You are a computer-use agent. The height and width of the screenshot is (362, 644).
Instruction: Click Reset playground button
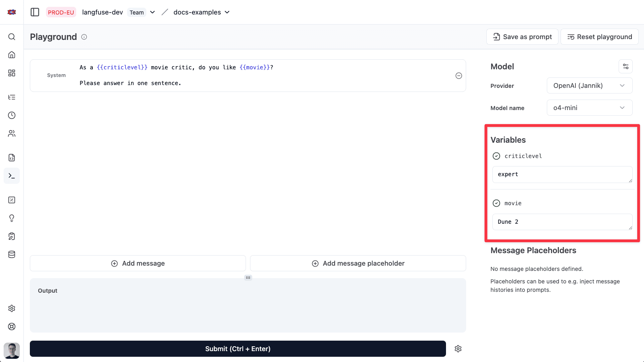click(599, 37)
